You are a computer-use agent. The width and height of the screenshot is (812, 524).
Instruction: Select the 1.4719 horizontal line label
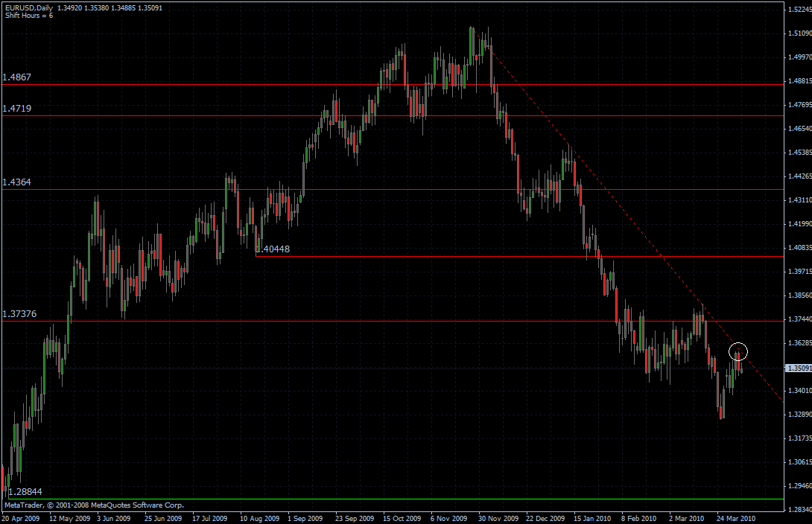click(16, 108)
